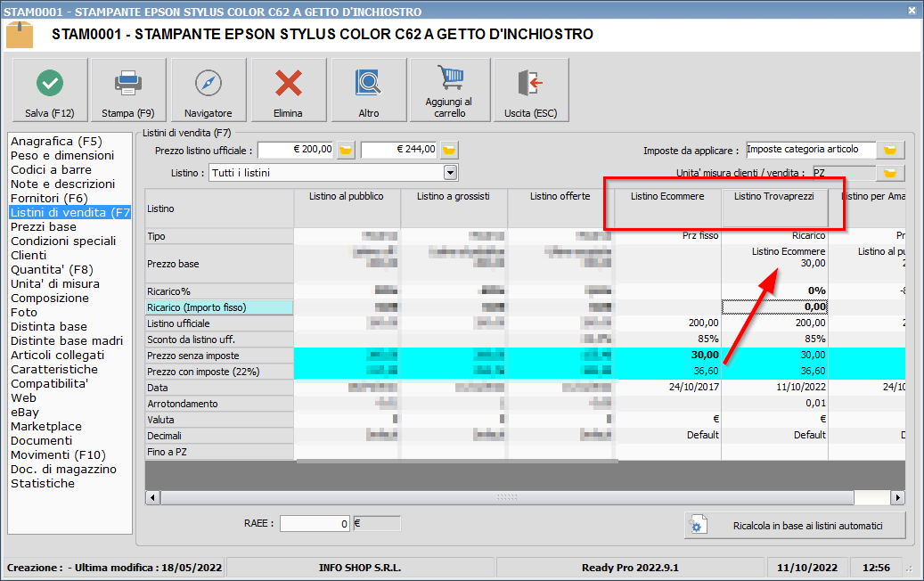Add article with Aggiungi al carrello
Screen dimensions: 924x581
450,90
